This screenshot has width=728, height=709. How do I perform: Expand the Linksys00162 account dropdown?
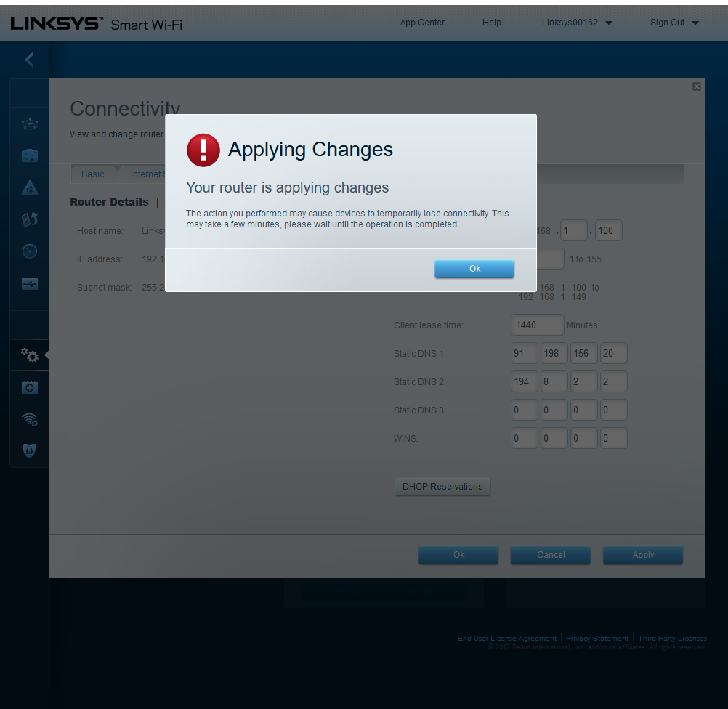[x=577, y=23]
